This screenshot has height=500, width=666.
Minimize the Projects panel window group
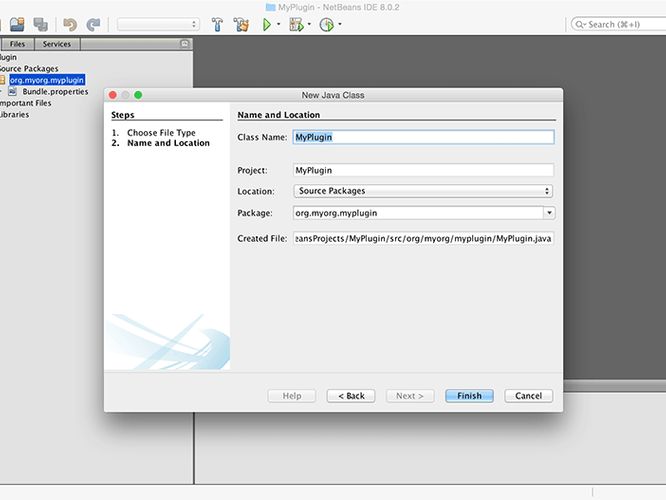point(185,44)
